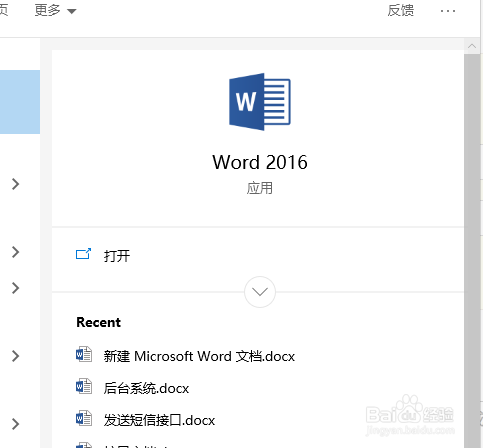
Task: Open recent file 后台系统.docx
Action: coord(146,388)
